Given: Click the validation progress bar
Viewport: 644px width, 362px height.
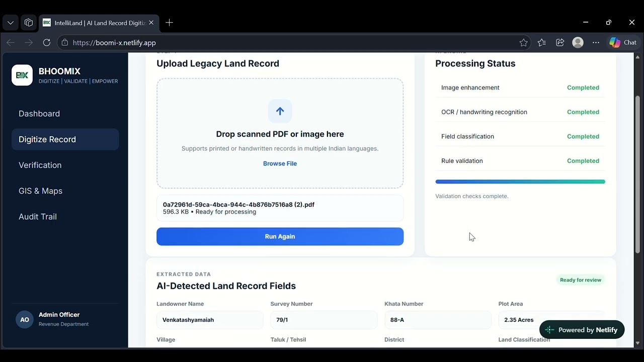Looking at the screenshot, I should [x=520, y=182].
